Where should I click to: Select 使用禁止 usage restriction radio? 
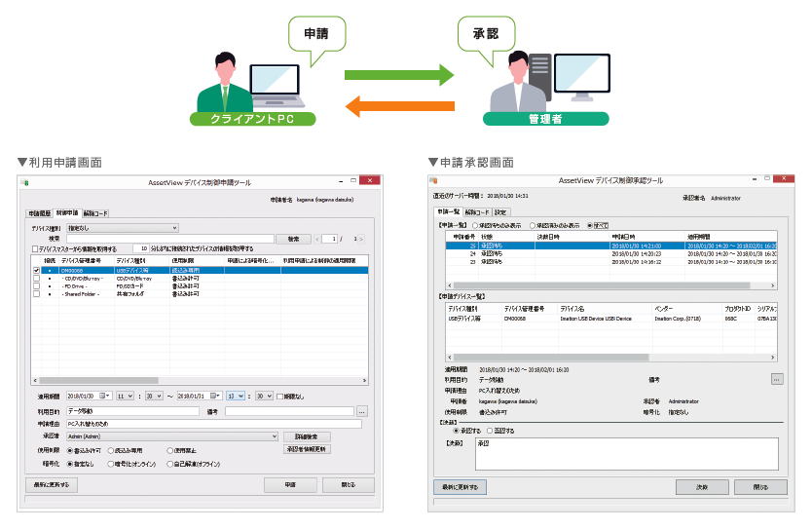click(x=169, y=451)
